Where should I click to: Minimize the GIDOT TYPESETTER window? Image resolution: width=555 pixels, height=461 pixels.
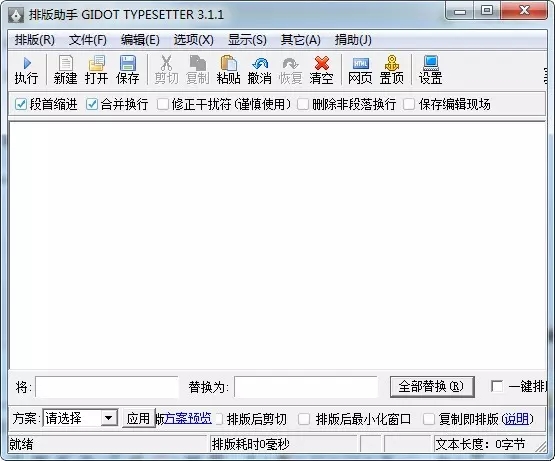460,11
